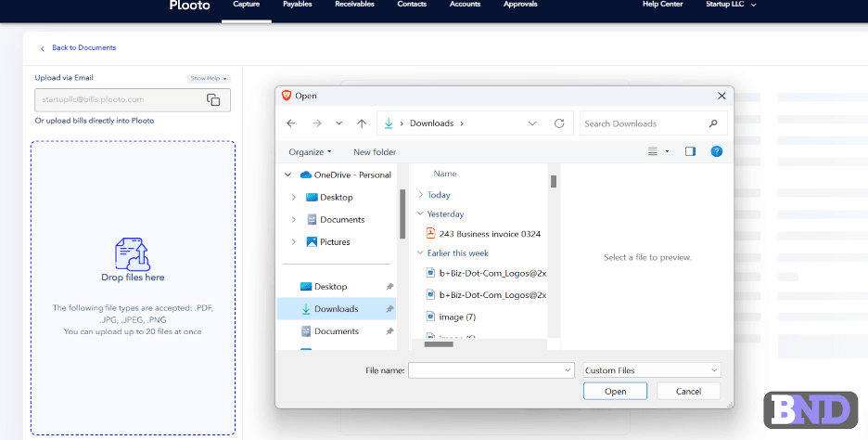Screen dimensions: 868x440
Task: Click the search magnifier icon
Action: click(713, 123)
